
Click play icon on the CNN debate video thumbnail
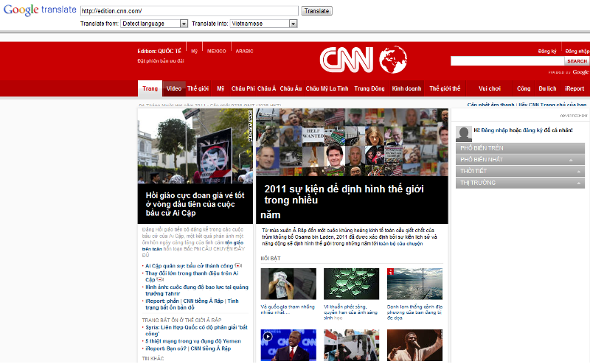[268, 337]
